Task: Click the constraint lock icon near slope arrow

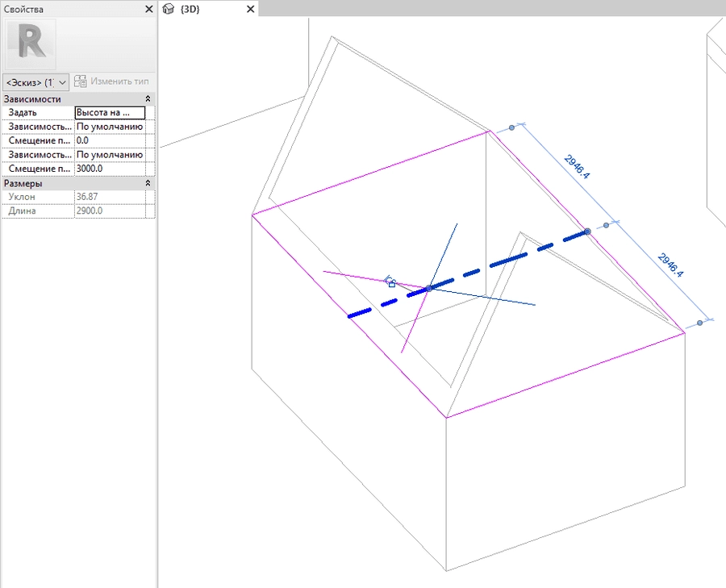Action: click(390, 282)
